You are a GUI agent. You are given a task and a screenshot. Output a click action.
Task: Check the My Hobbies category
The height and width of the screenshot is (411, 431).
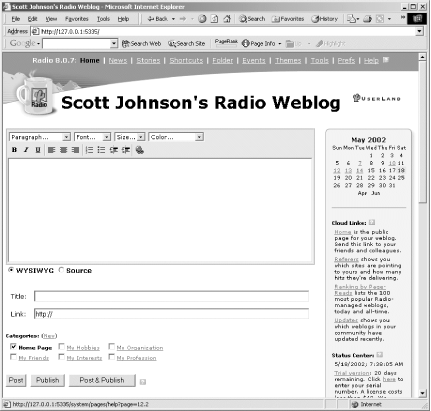[61, 347]
